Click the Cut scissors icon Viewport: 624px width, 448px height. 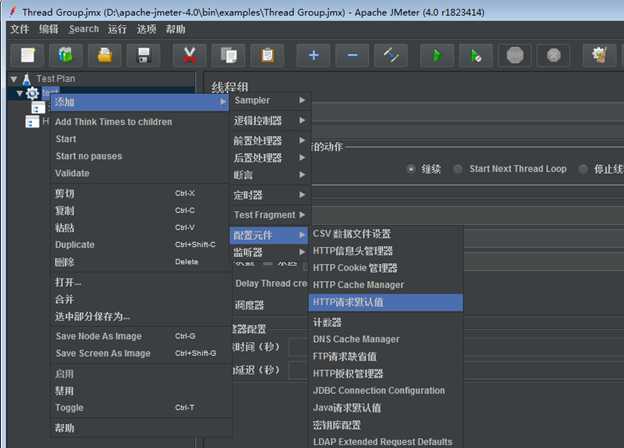tap(190, 55)
